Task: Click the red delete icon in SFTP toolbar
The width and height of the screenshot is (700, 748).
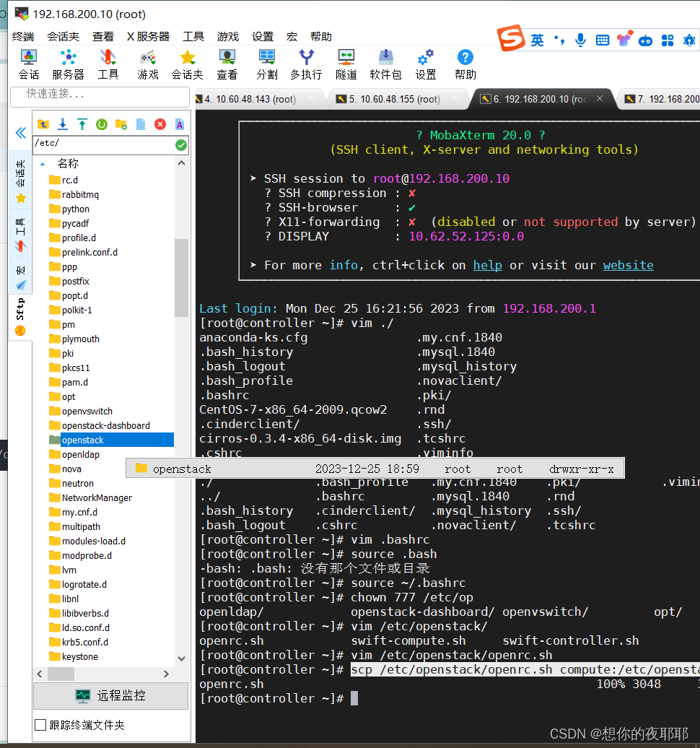Action: (x=159, y=124)
